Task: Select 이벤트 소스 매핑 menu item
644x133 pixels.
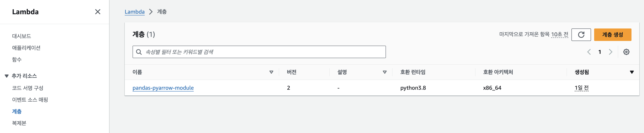Action: point(30,100)
